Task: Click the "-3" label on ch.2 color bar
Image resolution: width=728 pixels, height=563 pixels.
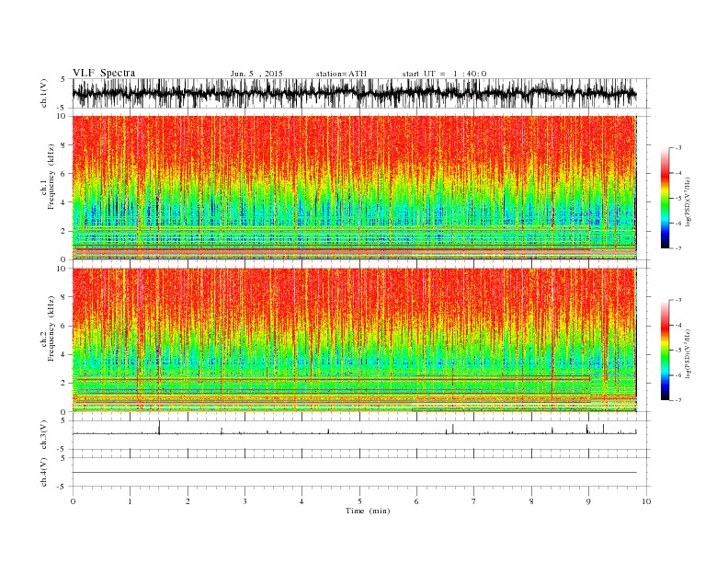Action: (x=677, y=300)
